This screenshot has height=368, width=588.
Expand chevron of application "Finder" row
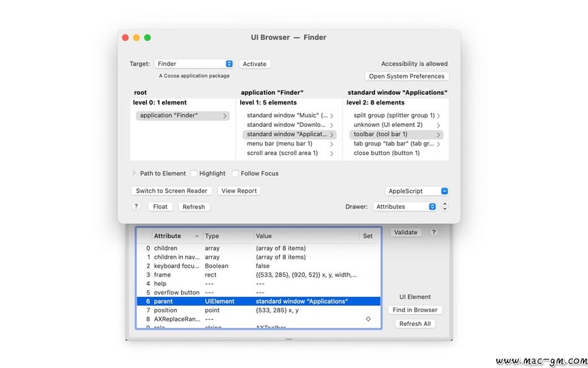point(225,116)
